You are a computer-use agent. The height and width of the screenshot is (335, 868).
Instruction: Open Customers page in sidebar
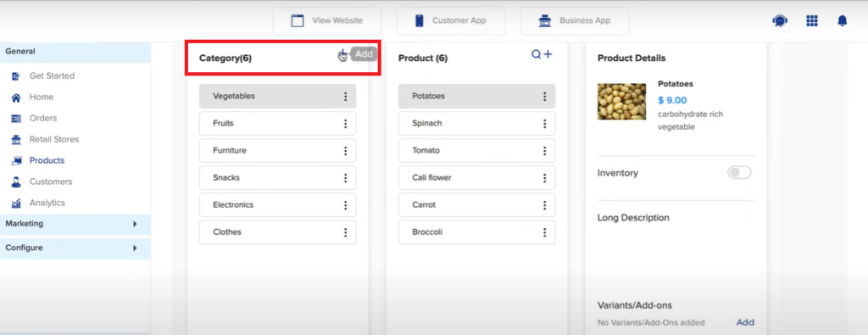click(x=51, y=181)
